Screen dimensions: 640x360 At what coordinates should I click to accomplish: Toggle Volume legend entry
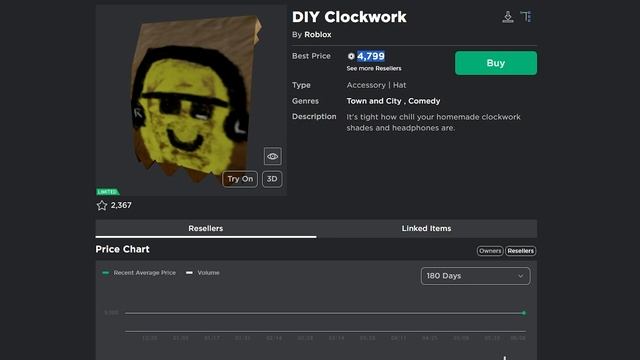(x=203, y=273)
